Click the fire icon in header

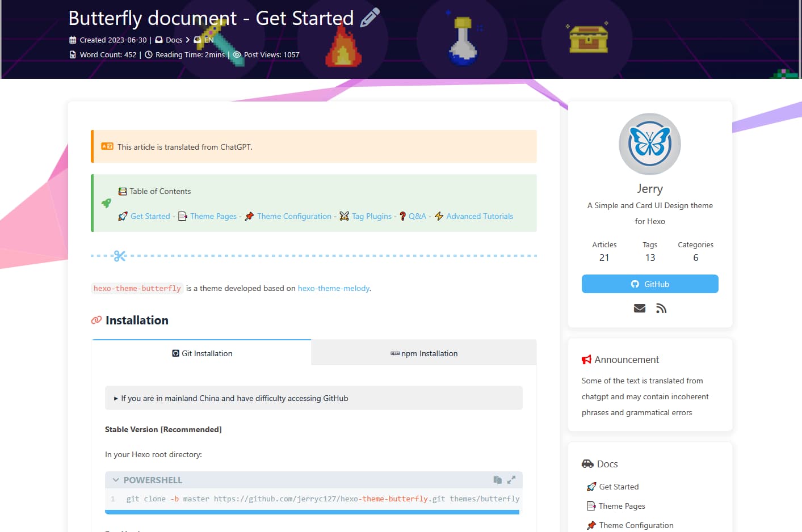click(343, 47)
